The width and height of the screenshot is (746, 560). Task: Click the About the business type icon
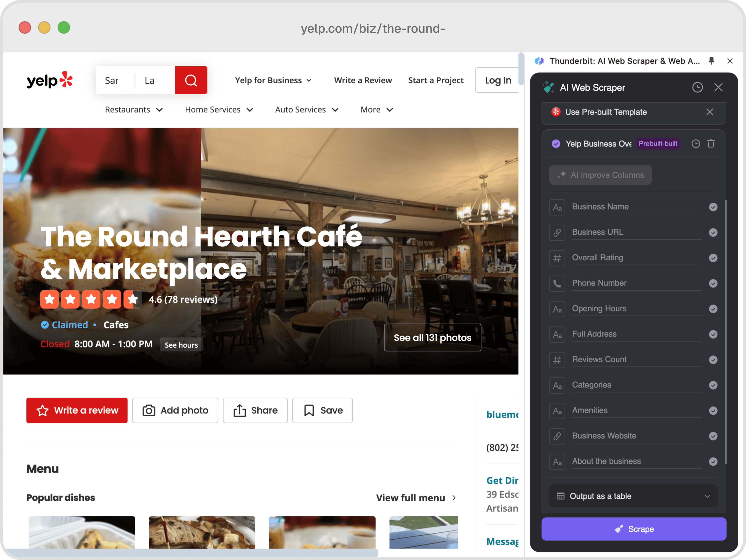point(557,462)
